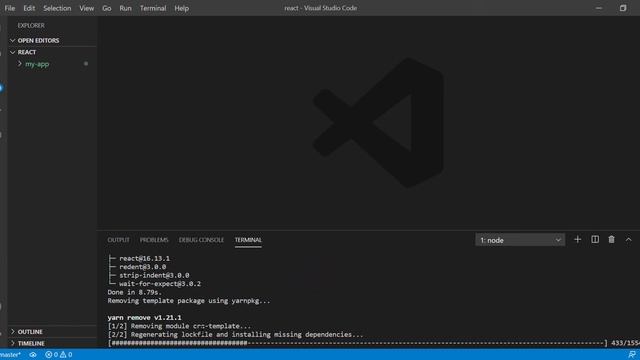
Task: Select the Terminal tab
Action: (248, 240)
